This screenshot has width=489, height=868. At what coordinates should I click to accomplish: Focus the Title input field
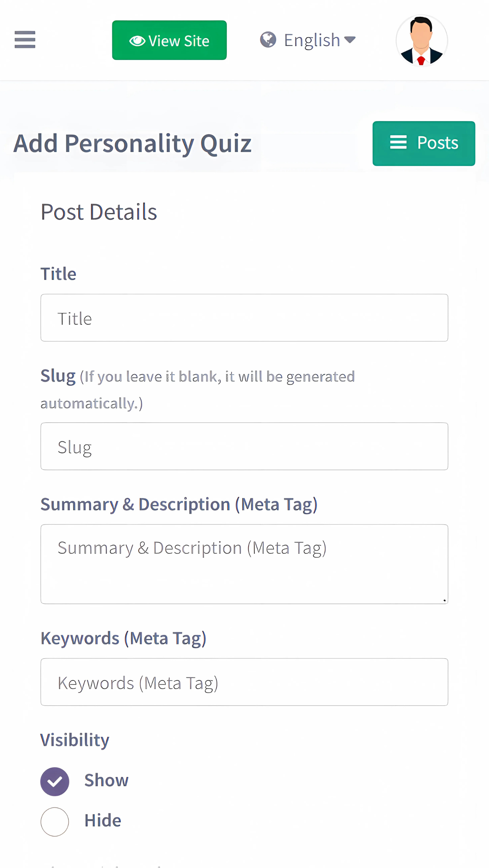[x=244, y=318]
